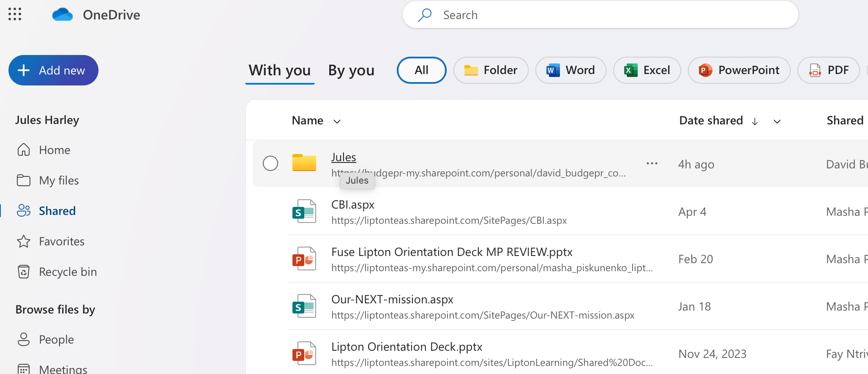Click into the Search box
The height and width of the screenshot is (374, 868).
point(600,15)
